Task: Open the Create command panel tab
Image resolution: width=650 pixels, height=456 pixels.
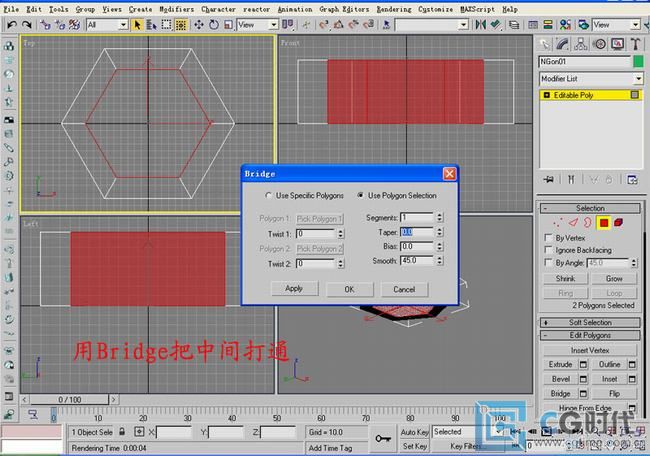Action: 545,44
